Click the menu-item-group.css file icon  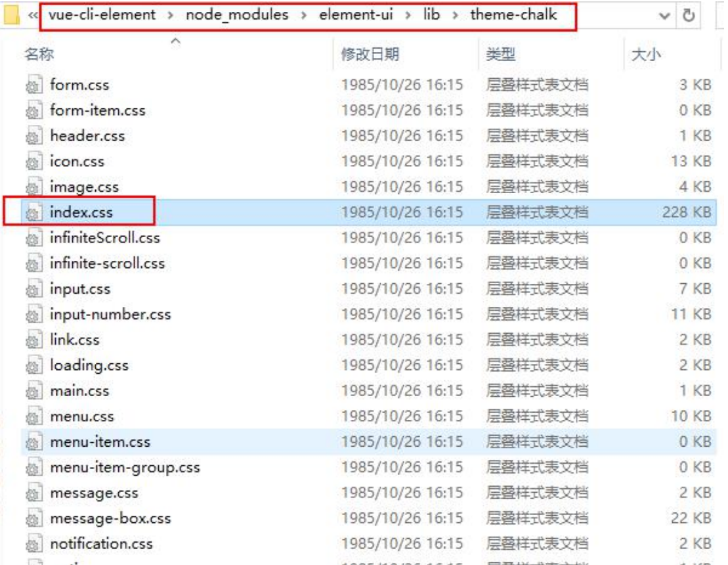pyautogui.click(x=34, y=467)
